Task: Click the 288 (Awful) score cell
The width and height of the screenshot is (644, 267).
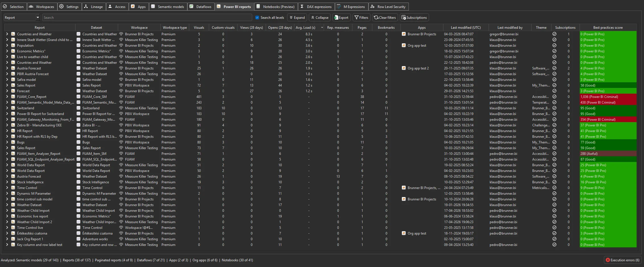Action: [x=608, y=154]
